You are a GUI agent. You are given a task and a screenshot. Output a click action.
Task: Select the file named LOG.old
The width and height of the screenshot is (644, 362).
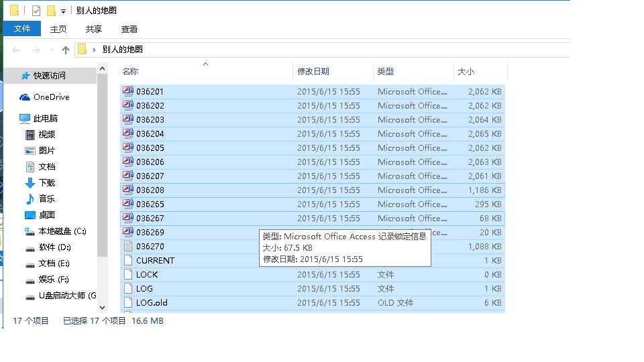(152, 303)
